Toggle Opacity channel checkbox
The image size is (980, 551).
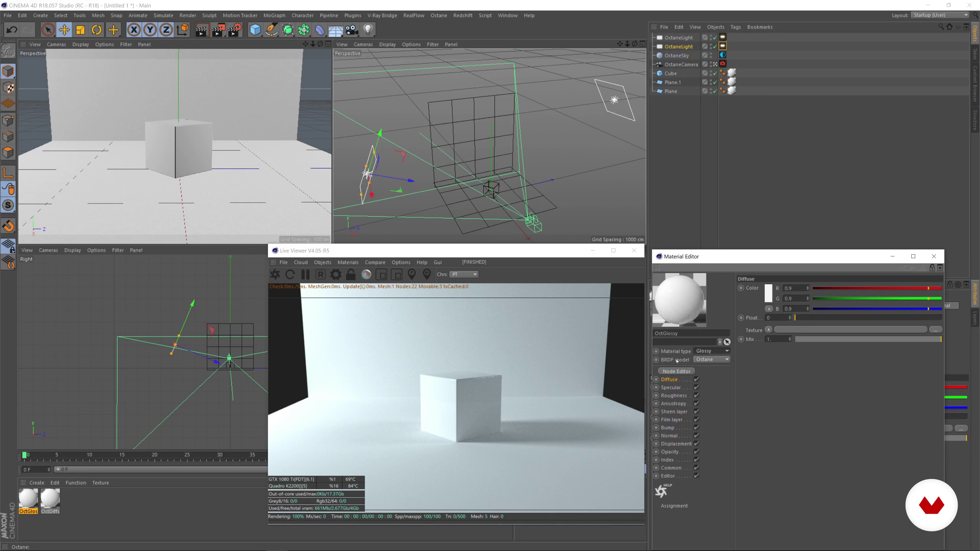pos(696,451)
